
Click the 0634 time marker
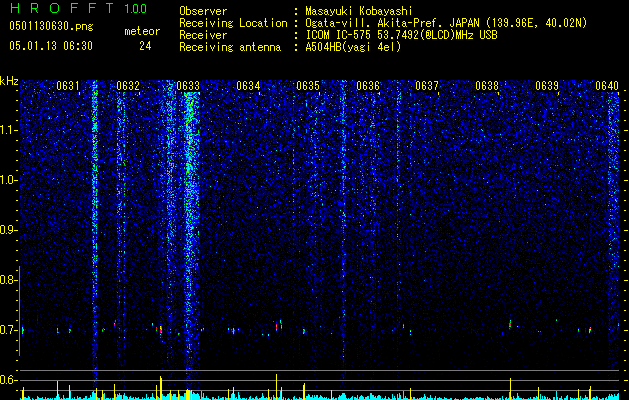248,86
